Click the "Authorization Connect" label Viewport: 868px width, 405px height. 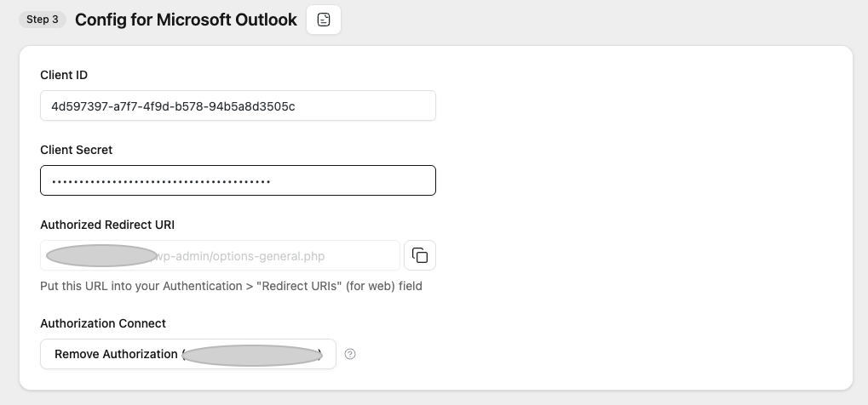click(x=103, y=323)
